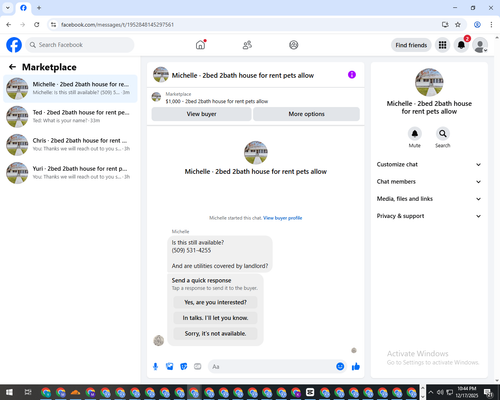500x400 pixels.
Task: Send quick reply "Sorry, it's not available."
Action: (215, 333)
